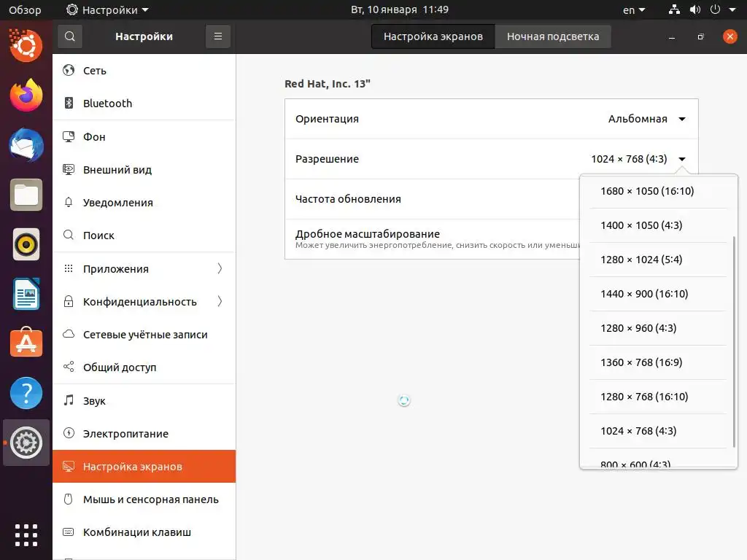Expand the Конфиденциальность submenu

pyautogui.click(x=220, y=301)
